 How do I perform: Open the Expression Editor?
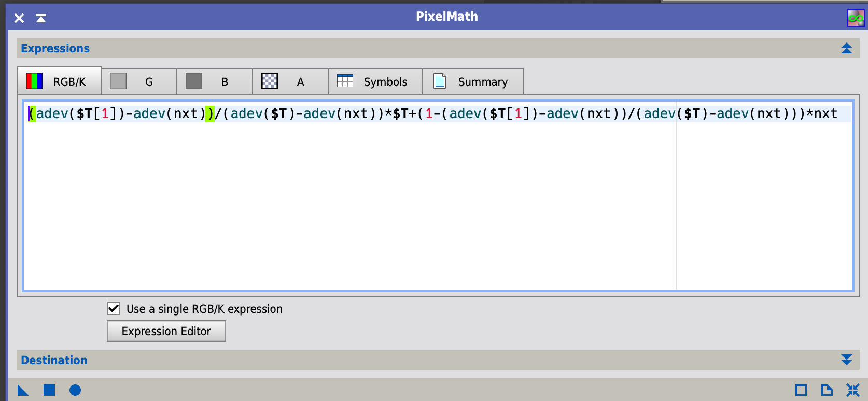point(166,331)
